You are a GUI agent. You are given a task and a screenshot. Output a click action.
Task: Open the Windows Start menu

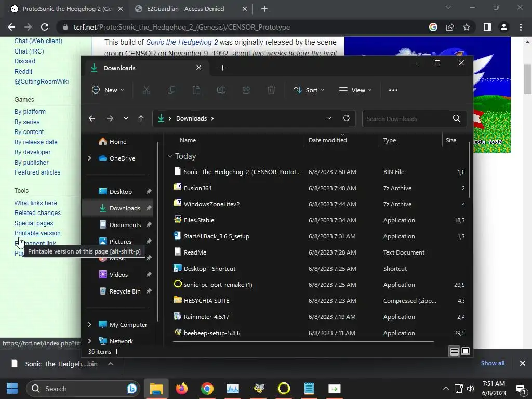click(12, 389)
